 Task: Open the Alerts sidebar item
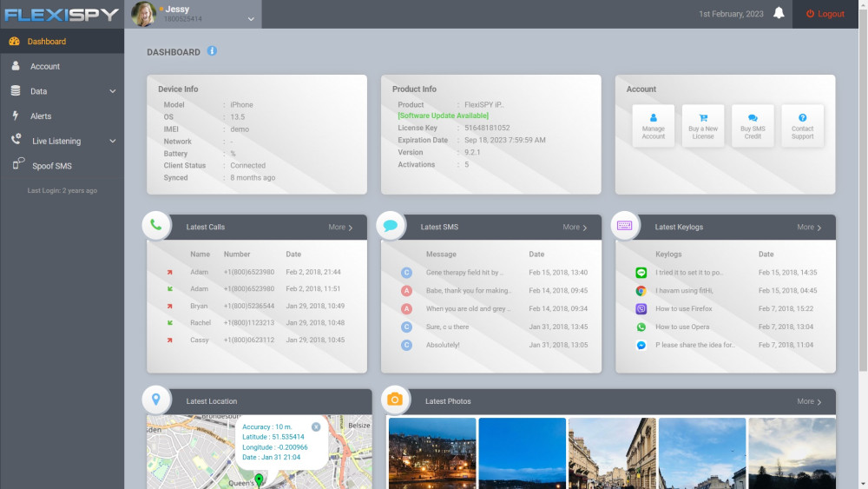click(62, 116)
